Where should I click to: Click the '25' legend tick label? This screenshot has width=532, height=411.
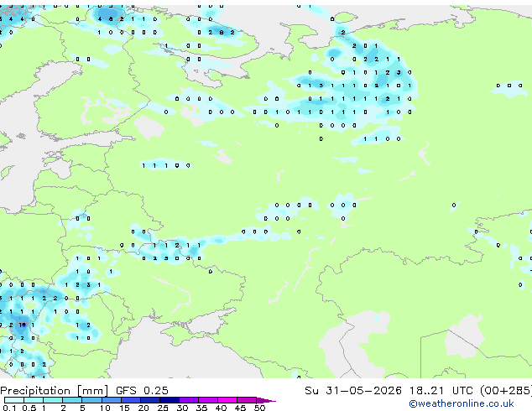pos(163,408)
